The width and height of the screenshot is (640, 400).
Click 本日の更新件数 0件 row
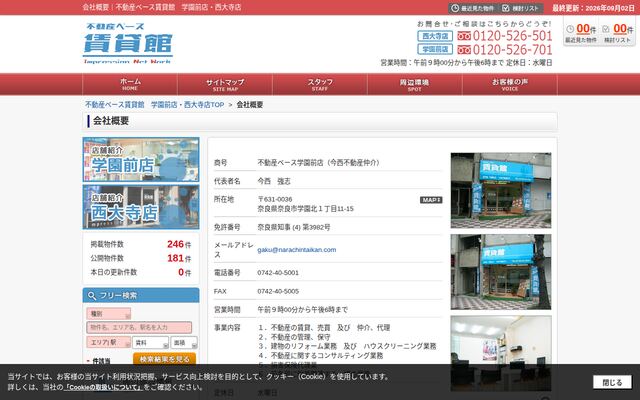[x=141, y=272]
